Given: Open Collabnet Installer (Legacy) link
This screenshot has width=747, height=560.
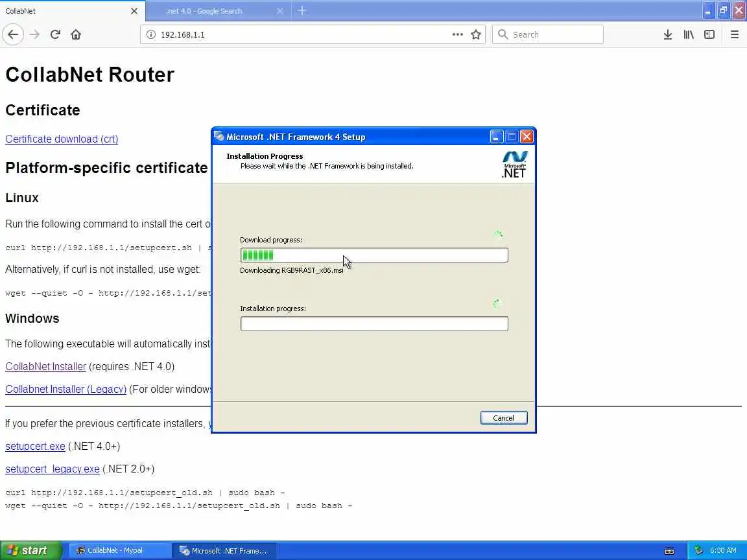Looking at the screenshot, I should coord(65,389).
